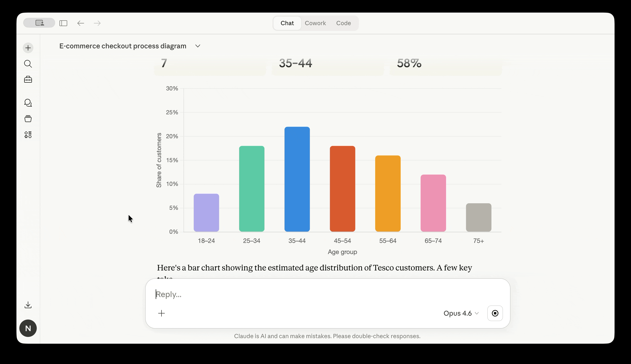Open the projects stack icon
Screen dimensions: 631x364
coord(28,119)
